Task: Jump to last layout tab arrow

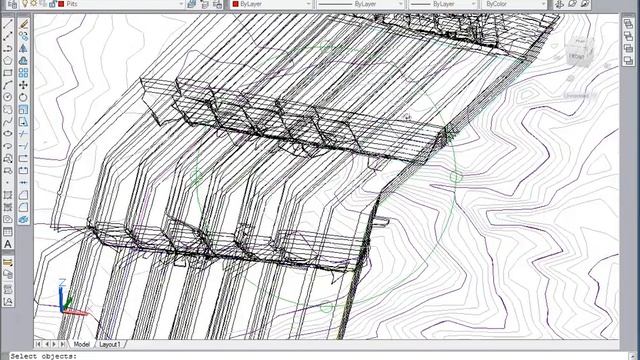Action: click(x=62, y=344)
